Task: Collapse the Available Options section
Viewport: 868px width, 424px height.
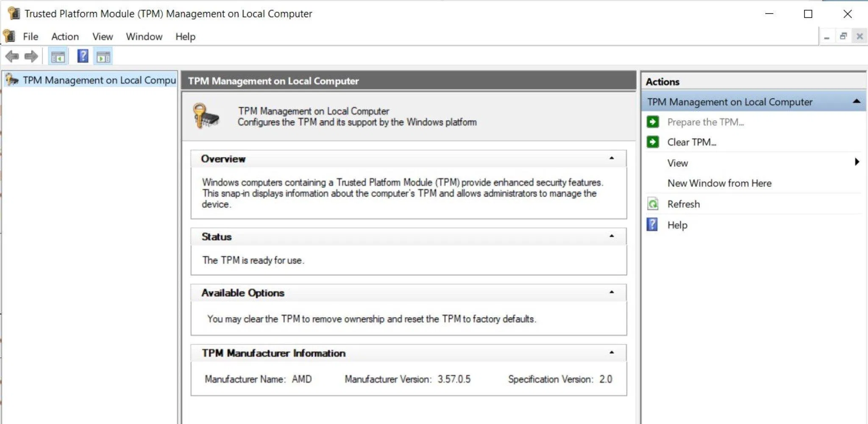Action: point(612,292)
